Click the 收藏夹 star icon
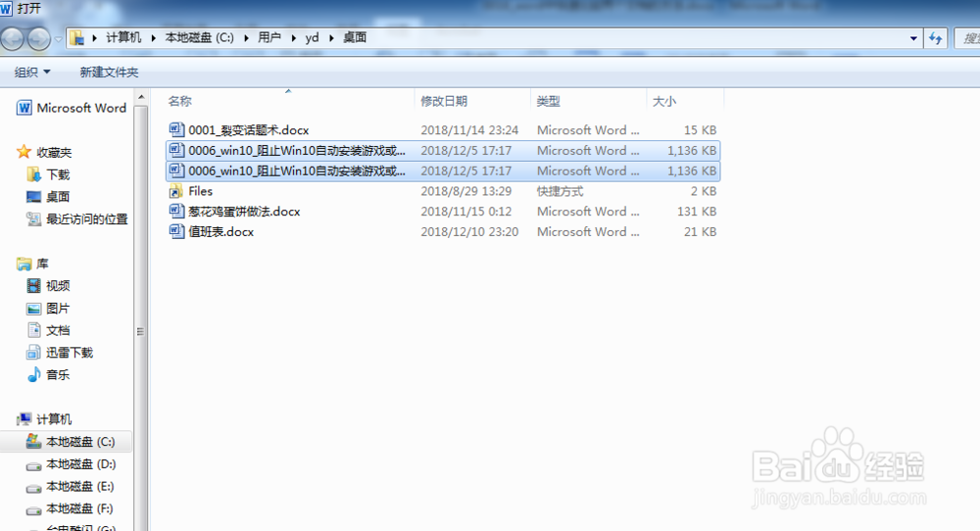The width and height of the screenshot is (980, 531). pyautogui.click(x=24, y=152)
